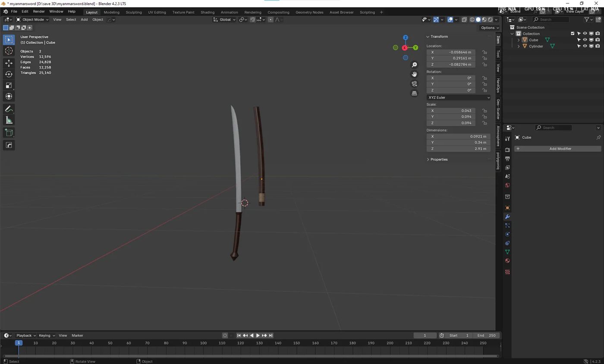Hide Cube in viewport with eye icon
This screenshot has height=364, width=604.
585,40
